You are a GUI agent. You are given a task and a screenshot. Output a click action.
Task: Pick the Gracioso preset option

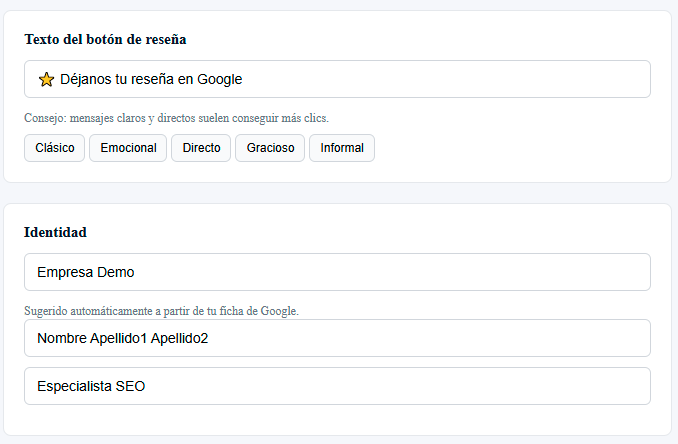click(270, 148)
